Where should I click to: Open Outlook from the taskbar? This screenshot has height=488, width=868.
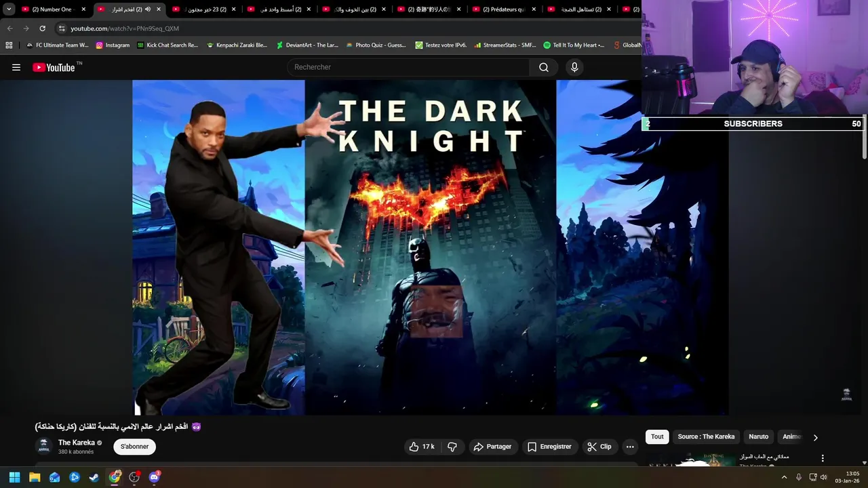pyautogui.click(x=54, y=477)
